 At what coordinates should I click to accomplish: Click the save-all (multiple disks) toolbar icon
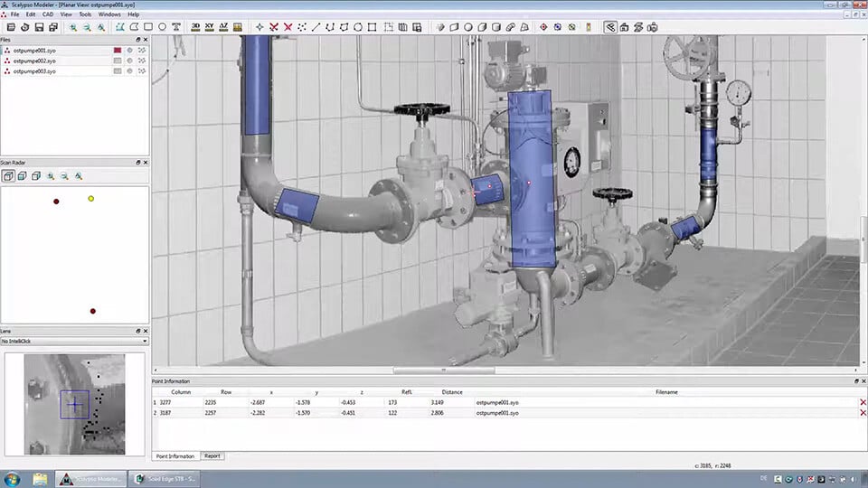[53, 27]
